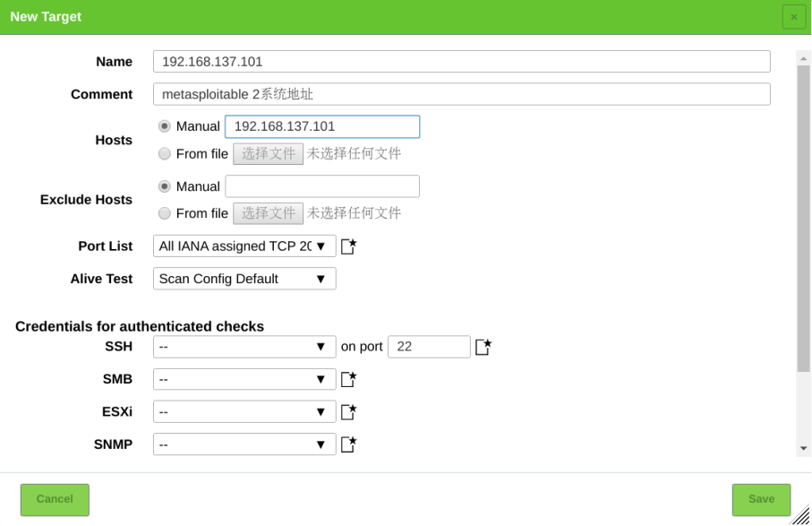812x526 pixels.
Task: Click the new ESXi credential icon
Action: pyautogui.click(x=348, y=412)
